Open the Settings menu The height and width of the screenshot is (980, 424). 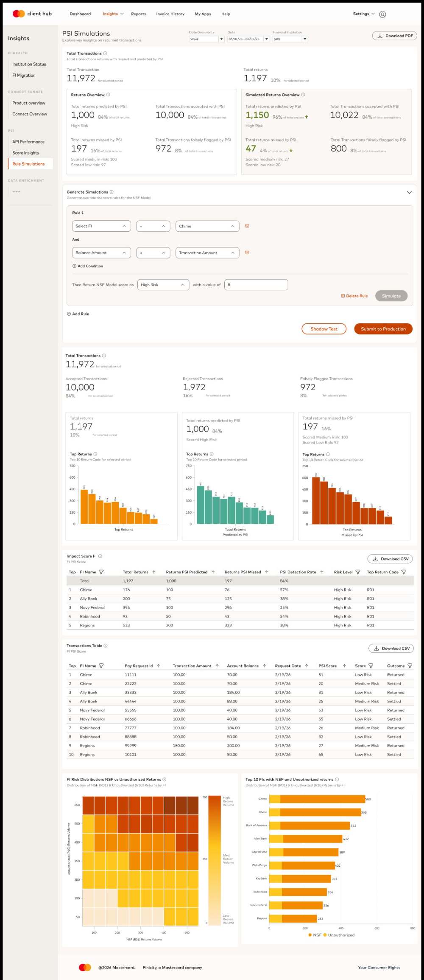point(364,14)
